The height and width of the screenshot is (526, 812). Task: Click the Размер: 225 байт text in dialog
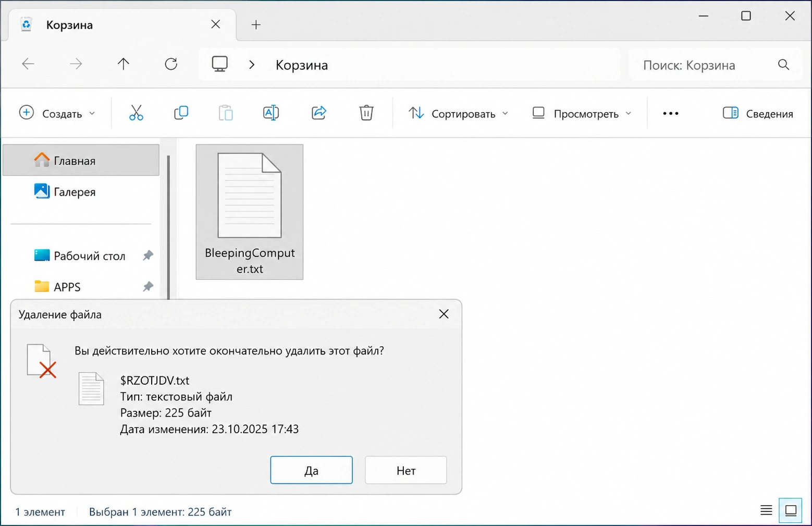[x=166, y=413]
